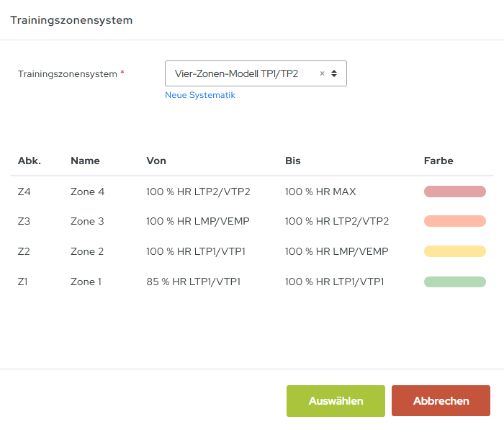This screenshot has width=504, height=432.
Task: Open the Trainingszonensystem dropdown arrow
Action: (x=334, y=73)
